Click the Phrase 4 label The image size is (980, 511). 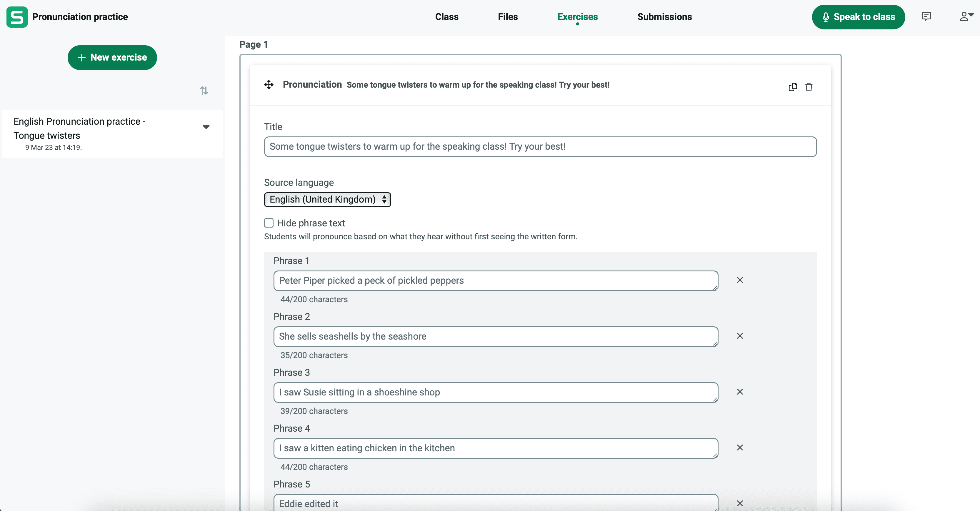pyautogui.click(x=292, y=428)
